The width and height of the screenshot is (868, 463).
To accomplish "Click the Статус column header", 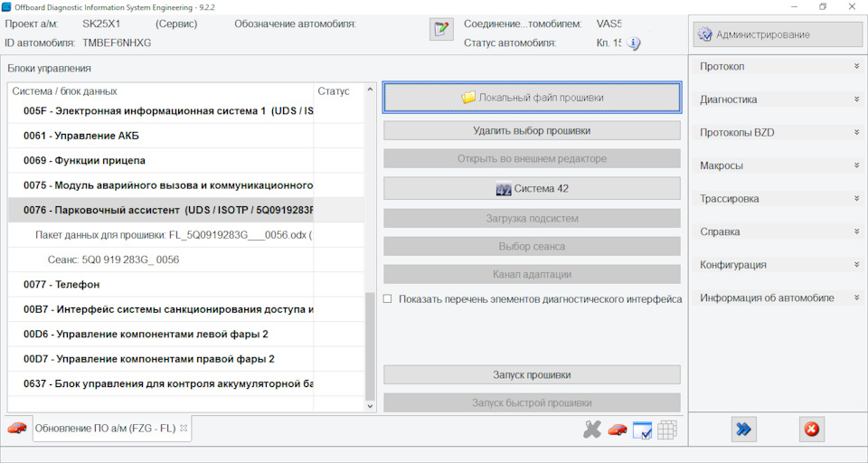I will (x=339, y=91).
